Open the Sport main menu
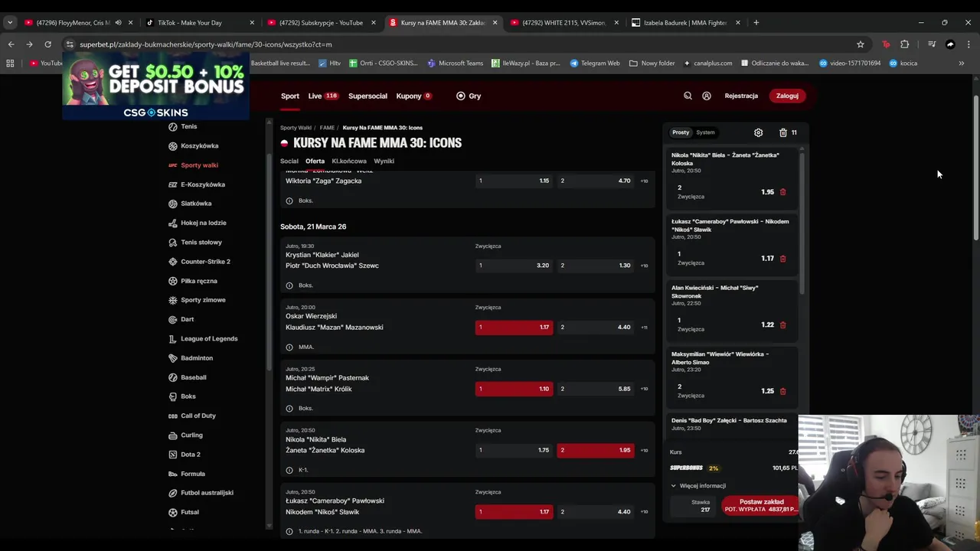 290,96
